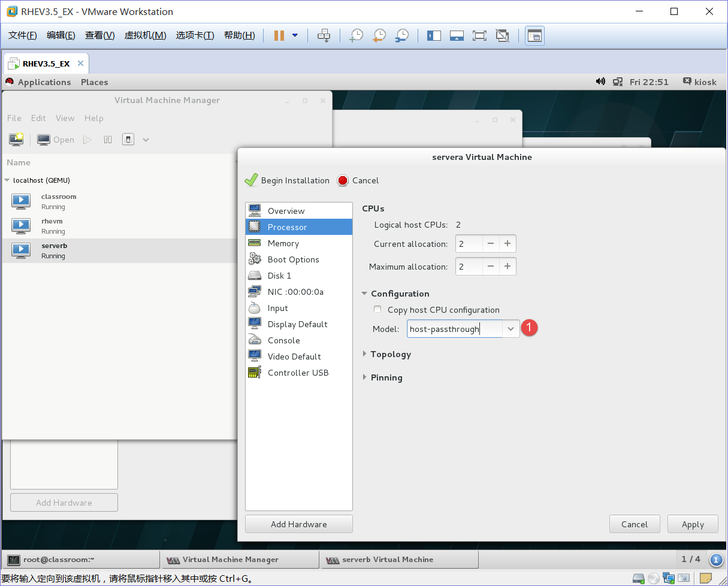
Task: Click the pause icon in Virtual Machine Manager
Action: click(x=108, y=140)
